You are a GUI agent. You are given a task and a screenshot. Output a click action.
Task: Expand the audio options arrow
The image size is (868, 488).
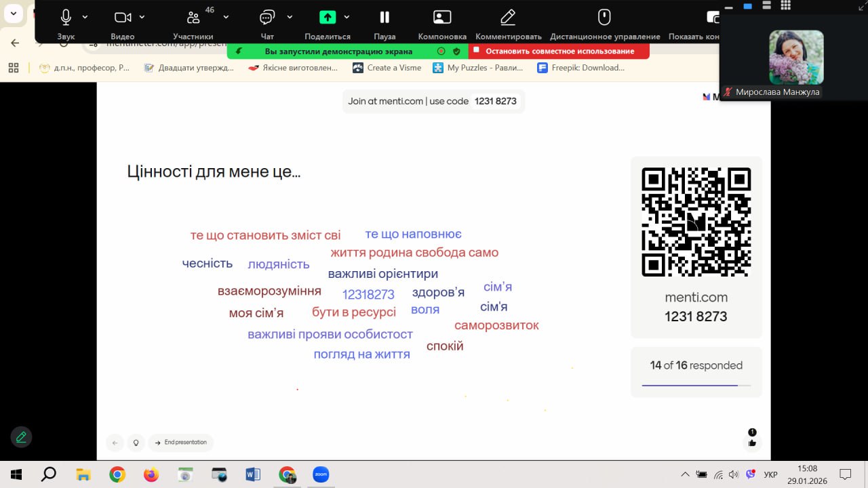(85, 17)
